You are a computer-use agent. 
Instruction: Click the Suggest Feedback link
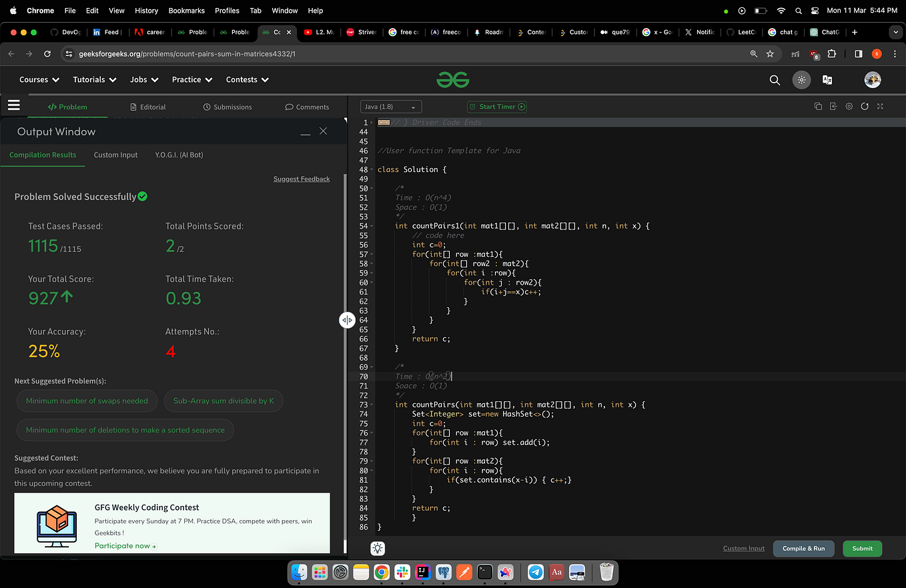tap(301, 179)
